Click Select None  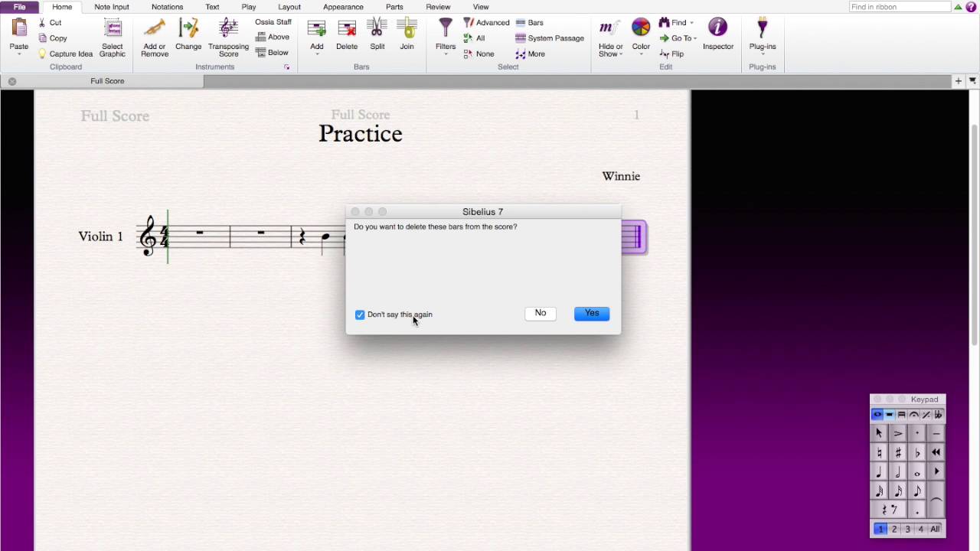tap(479, 54)
